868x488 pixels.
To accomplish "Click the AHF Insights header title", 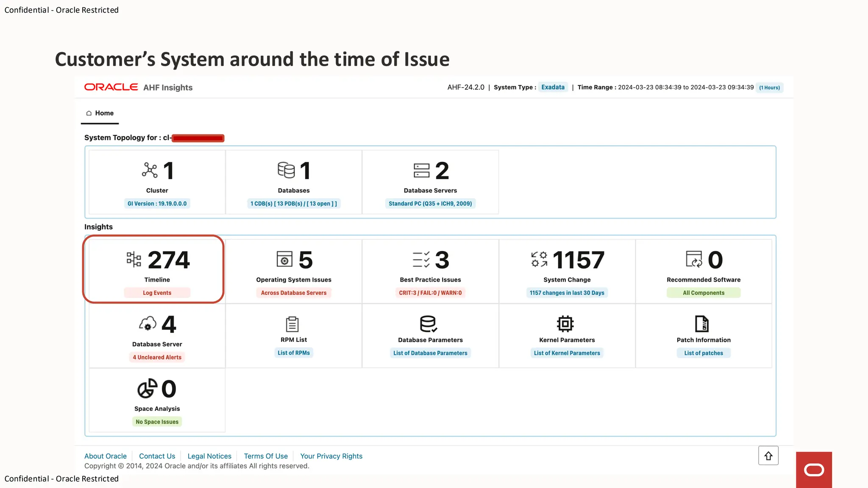I will pos(168,87).
